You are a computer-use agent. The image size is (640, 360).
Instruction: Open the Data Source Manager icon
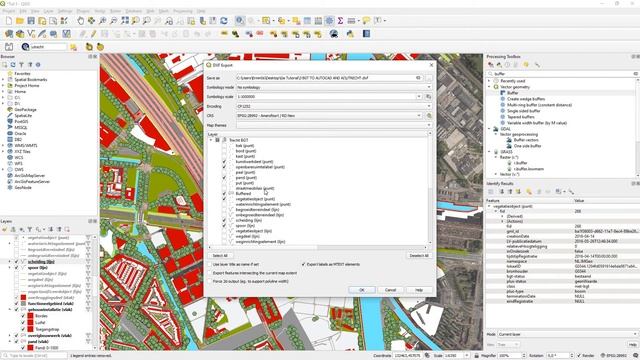click(x=9, y=34)
